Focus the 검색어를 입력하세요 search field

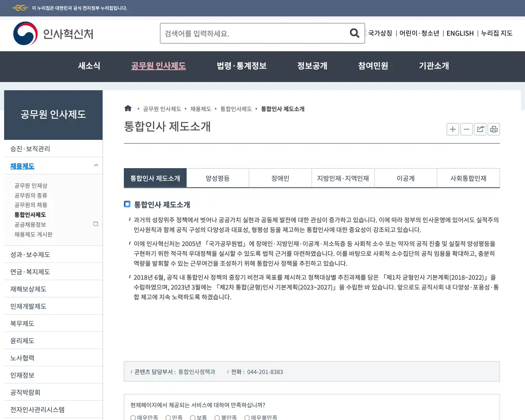(x=254, y=33)
